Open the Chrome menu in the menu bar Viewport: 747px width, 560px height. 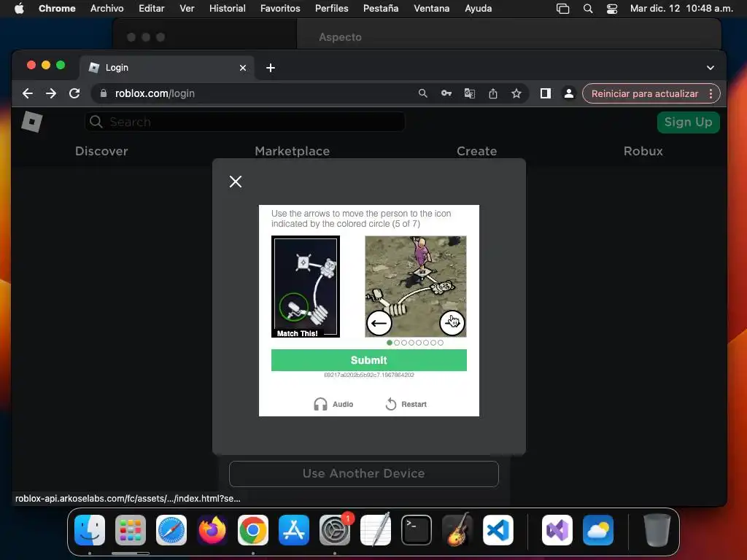[57, 8]
